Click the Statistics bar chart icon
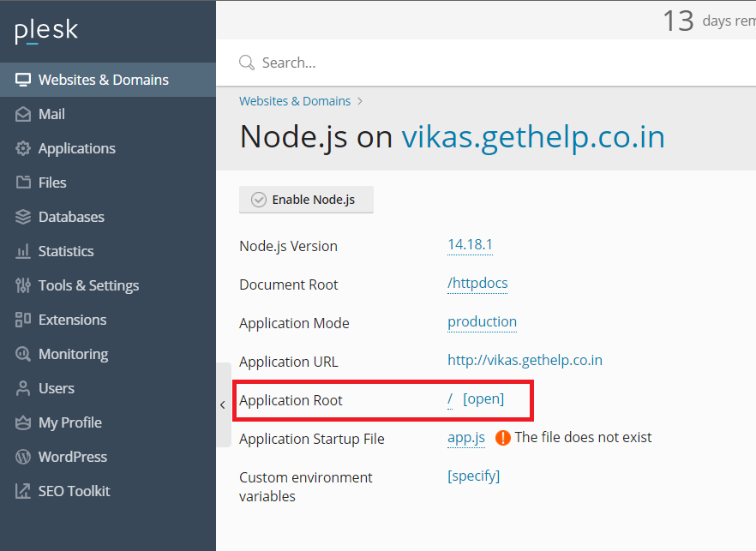Viewport: 756px width, 551px height. pos(22,251)
